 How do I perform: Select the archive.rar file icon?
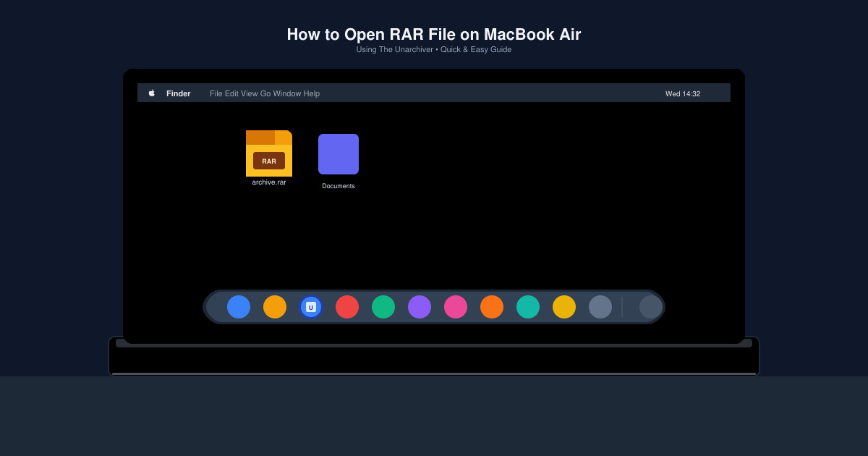point(269,153)
